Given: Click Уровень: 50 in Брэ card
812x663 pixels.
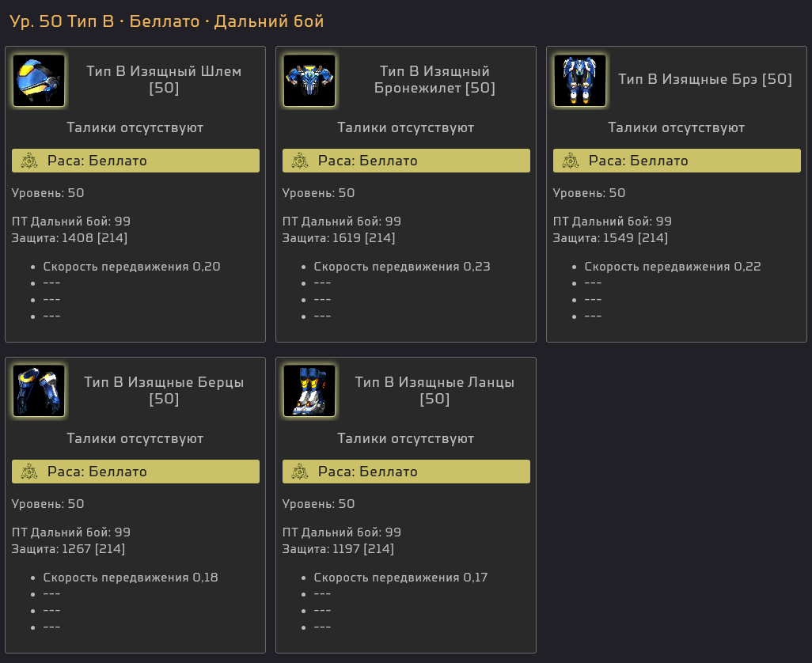Looking at the screenshot, I should click(590, 193).
